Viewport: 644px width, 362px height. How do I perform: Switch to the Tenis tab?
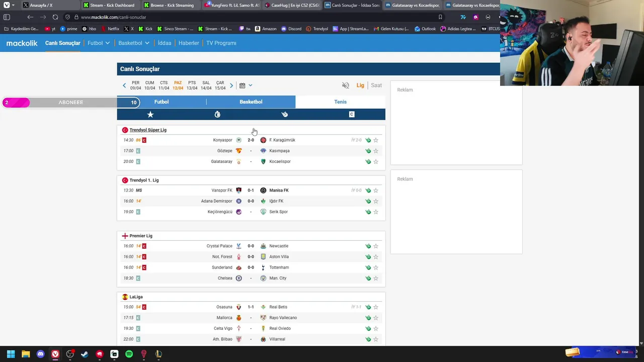tap(340, 102)
